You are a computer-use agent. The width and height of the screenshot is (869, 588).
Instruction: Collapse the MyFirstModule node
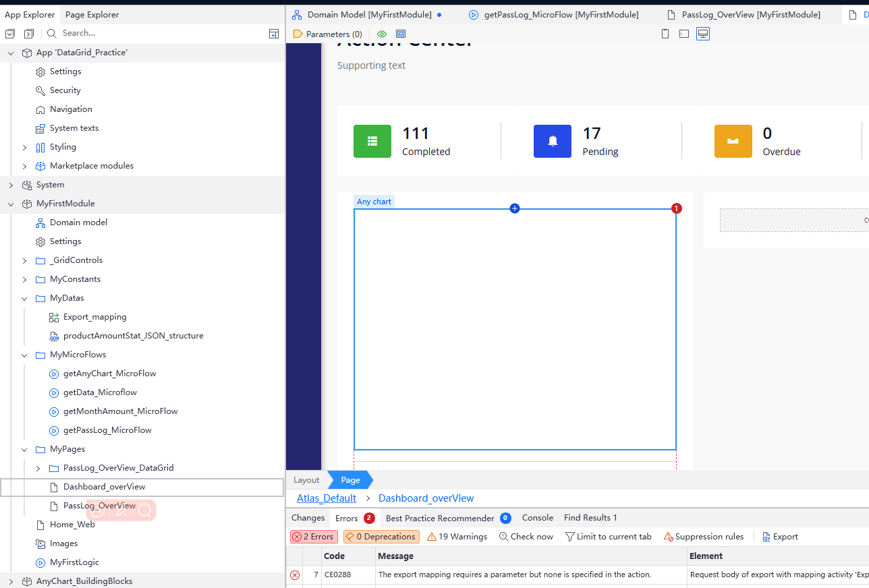click(x=11, y=204)
